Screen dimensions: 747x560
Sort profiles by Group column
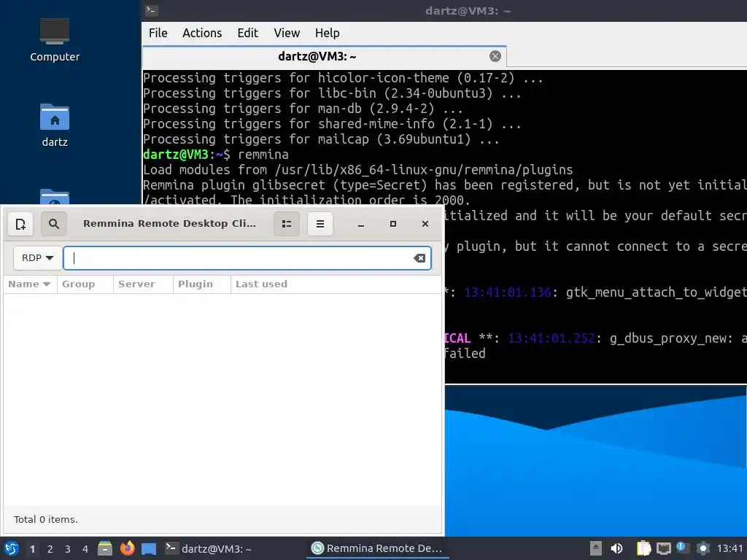pyautogui.click(x=85, y=284)
